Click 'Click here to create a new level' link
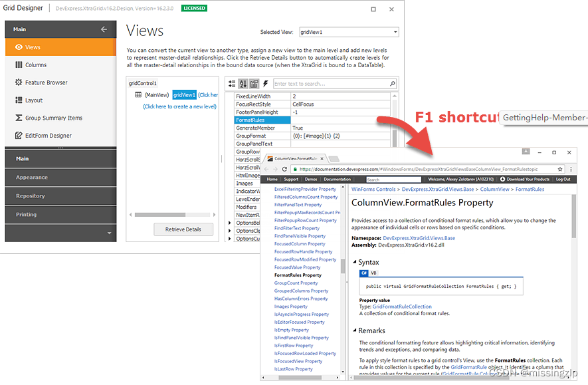The height and width of the screenshot is (385, 588). coord(179,106)
